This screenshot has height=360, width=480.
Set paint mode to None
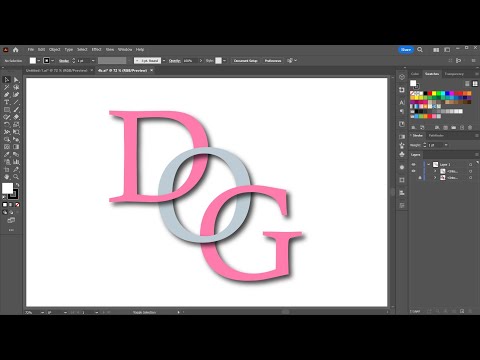pyautogui.click(x=17, y=205)
